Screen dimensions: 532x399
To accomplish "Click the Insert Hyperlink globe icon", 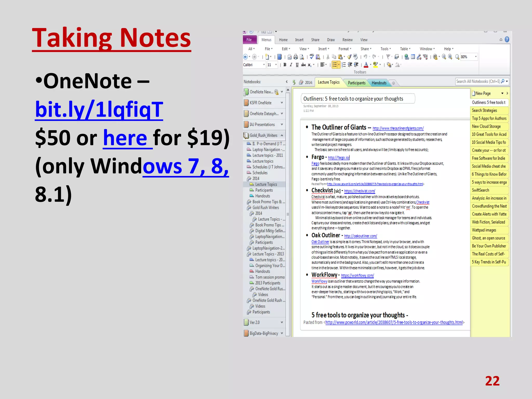I will coord(407,57).
